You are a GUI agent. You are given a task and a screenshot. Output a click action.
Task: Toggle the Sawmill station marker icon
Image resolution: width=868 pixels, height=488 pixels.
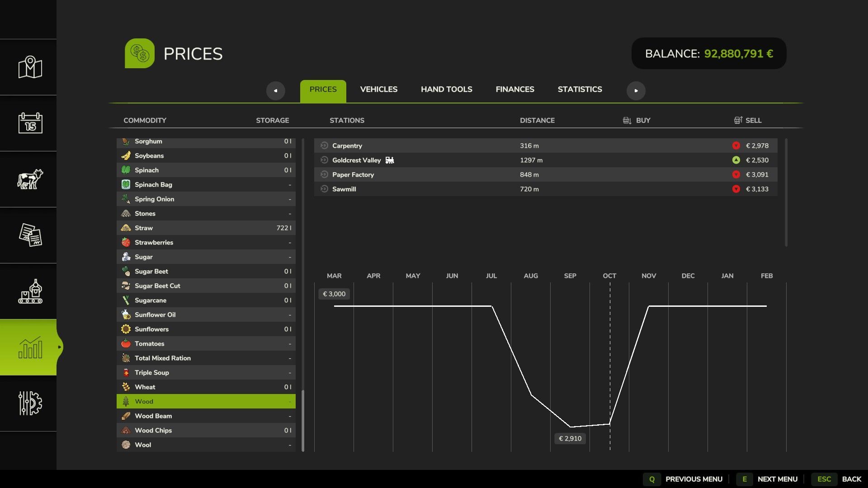pos(324,189)
